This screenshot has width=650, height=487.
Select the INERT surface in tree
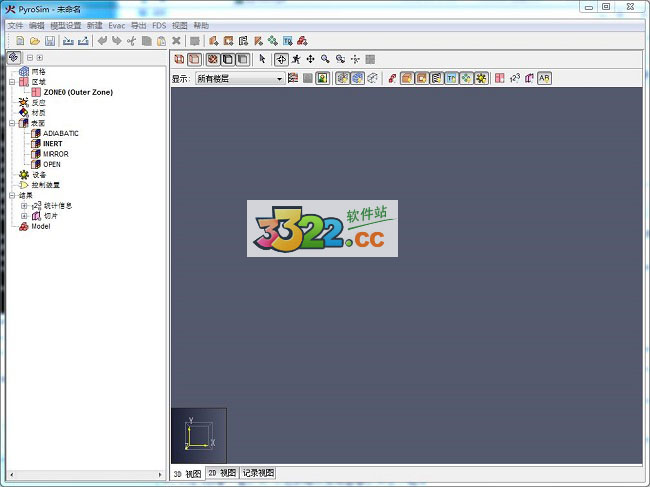pos(52,144)
